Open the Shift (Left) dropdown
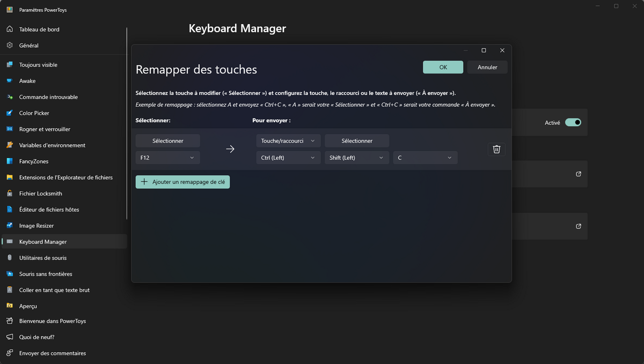The height and width of the screenshot is (364, 644). click(357, 158)
